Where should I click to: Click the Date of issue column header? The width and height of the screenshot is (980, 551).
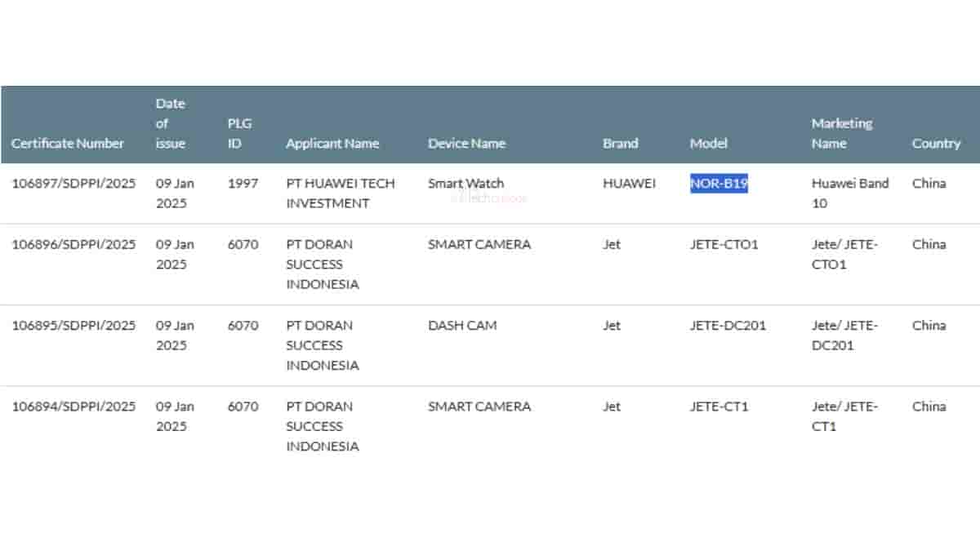[171, 123]
